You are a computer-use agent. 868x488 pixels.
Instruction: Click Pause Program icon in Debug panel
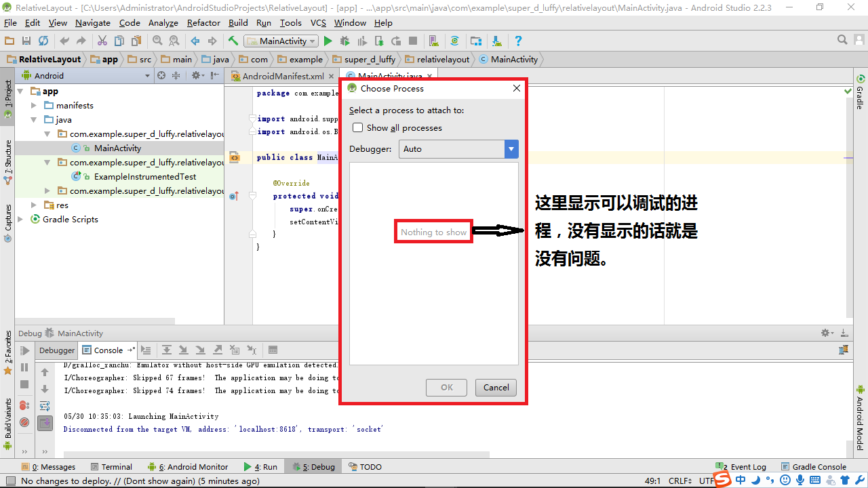(x=24, y=367)
